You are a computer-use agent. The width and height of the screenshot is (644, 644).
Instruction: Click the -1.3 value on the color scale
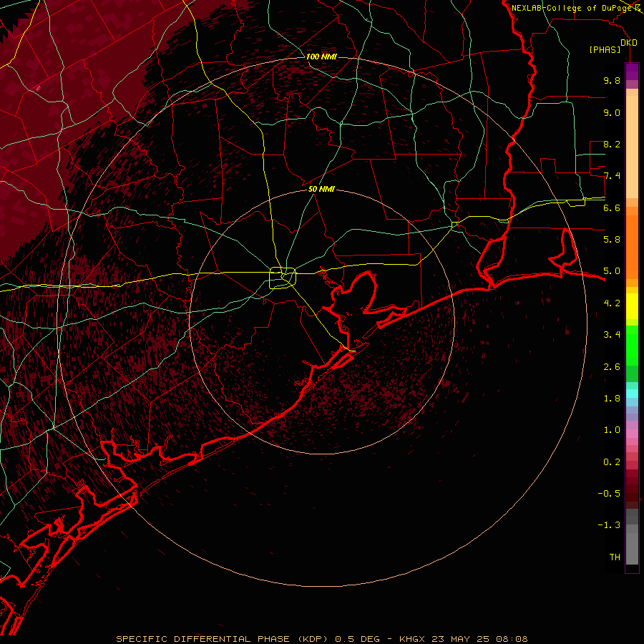(x=609, y=525)
